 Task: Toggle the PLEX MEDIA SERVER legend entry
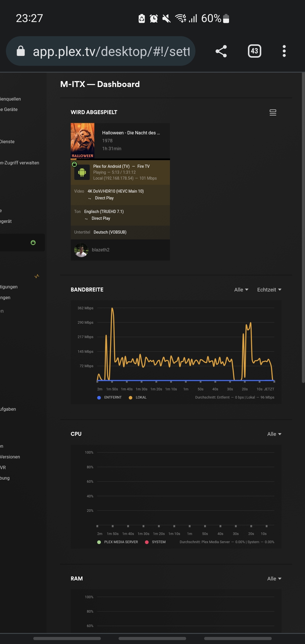coord(117,542)
